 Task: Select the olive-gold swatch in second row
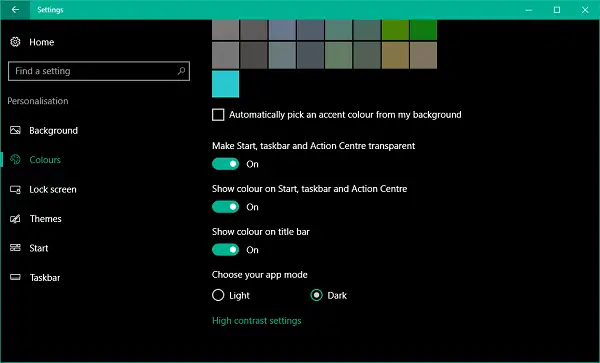tap(395, 55)
